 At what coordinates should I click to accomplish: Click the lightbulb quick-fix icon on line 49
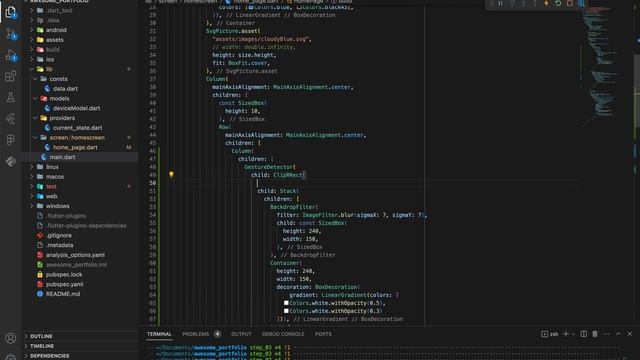click(171, 175)
